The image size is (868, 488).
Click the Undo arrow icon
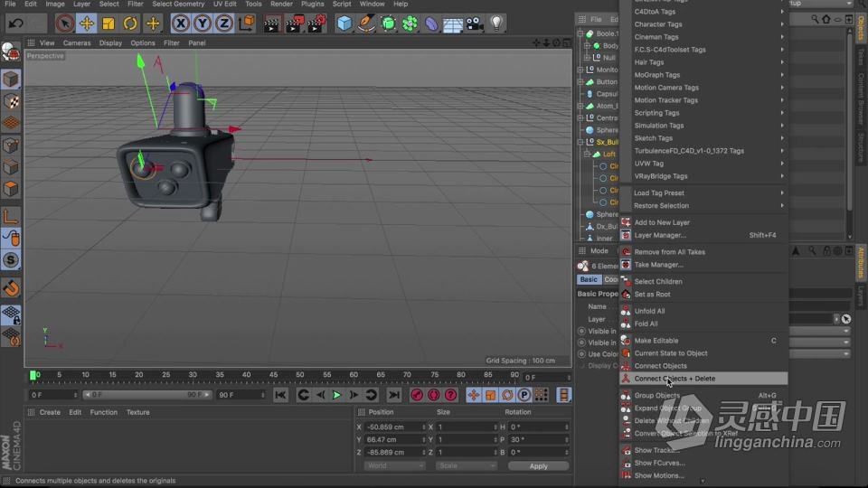(16, 23)
